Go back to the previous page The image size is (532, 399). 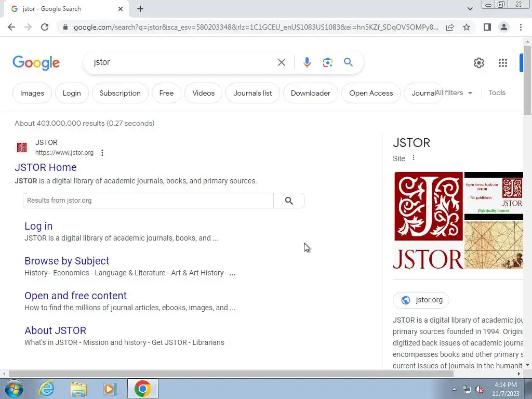(11, 27)
